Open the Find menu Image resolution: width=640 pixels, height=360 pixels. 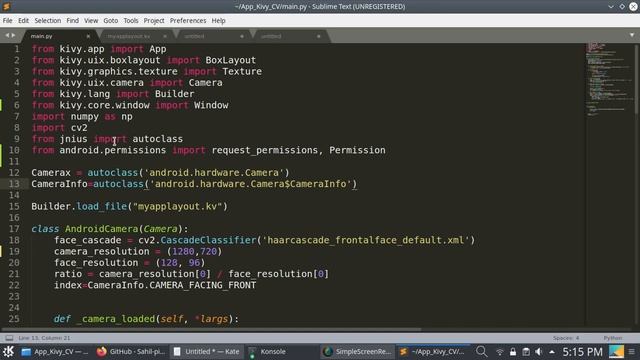click(x=73, y=20)
